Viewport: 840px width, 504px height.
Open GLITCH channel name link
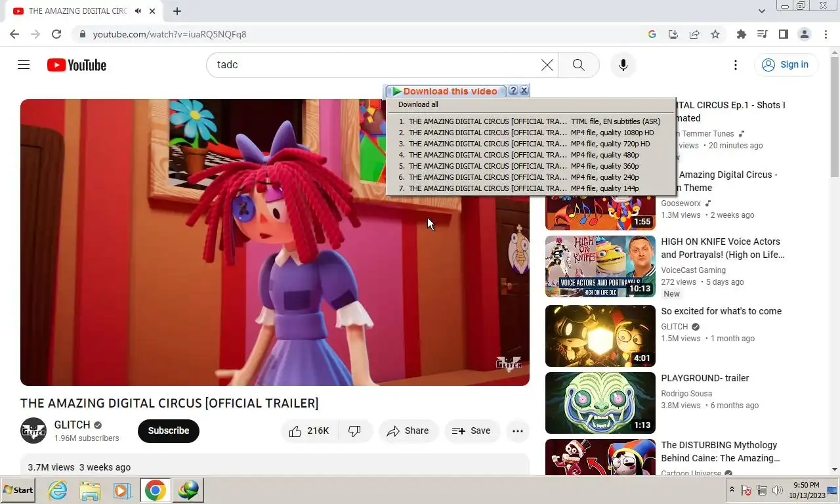click(x=72, y=425)
